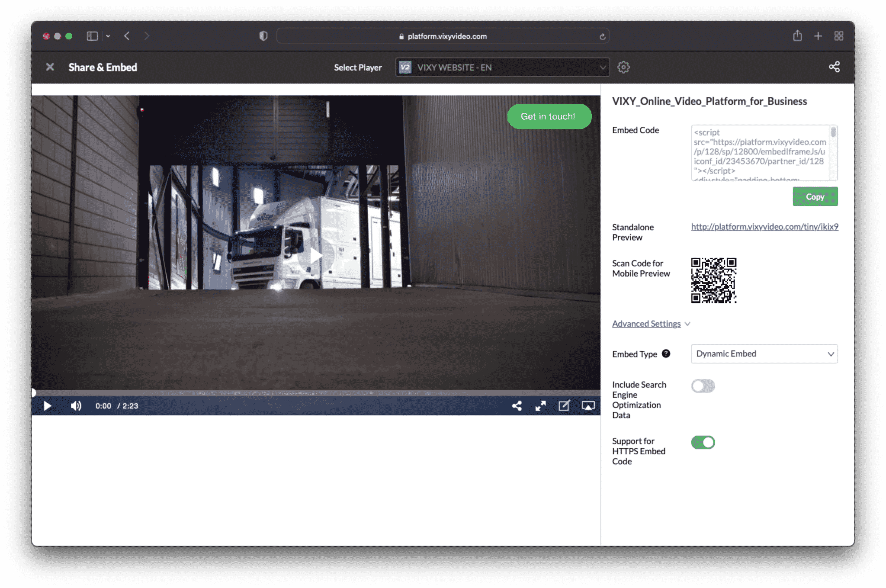
Task: Go back in Safari
Action: coord(127,36)
